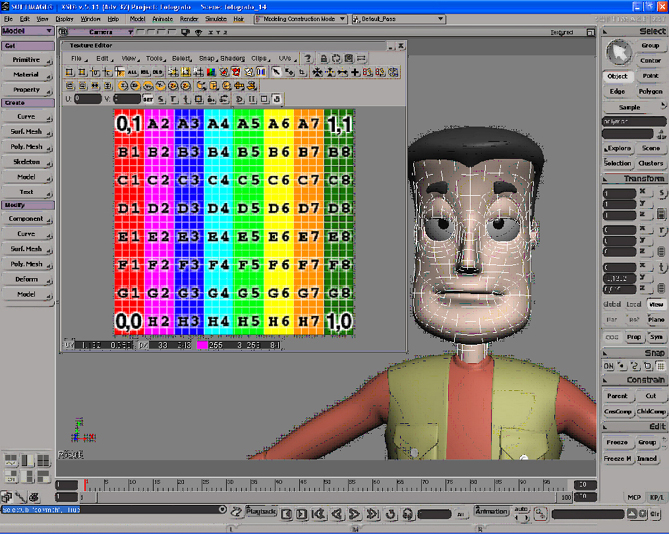Expand the Model module dropdown at top left
Viewport: 669px width, 534px height.
[x=27, y=31]
